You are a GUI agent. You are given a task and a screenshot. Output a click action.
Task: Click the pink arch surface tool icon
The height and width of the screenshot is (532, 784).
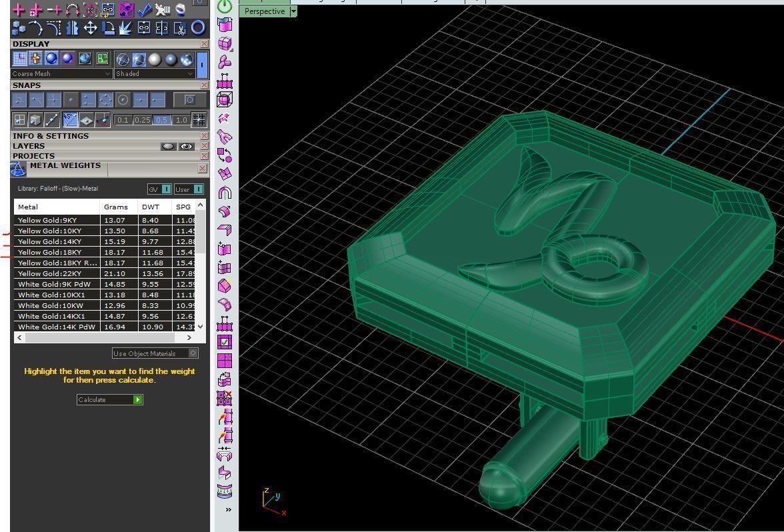pyautogui.click(x=225, y=193)
